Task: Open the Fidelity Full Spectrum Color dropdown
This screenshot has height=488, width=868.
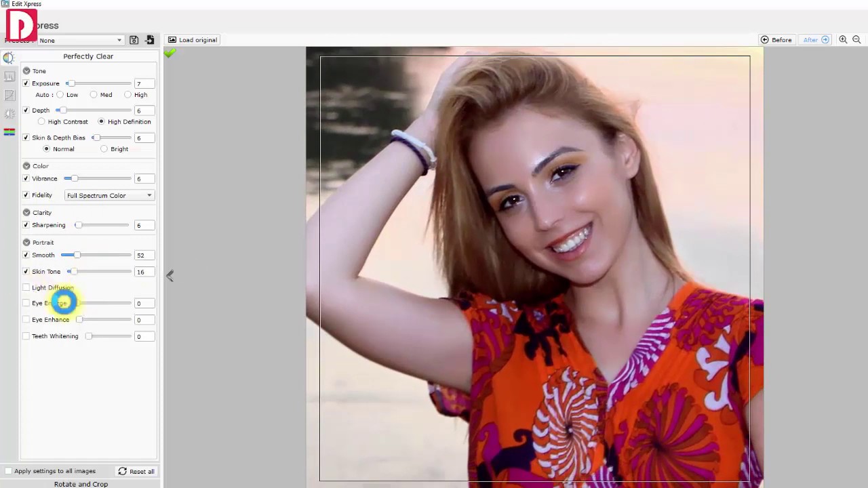Action: coord(109,196)
